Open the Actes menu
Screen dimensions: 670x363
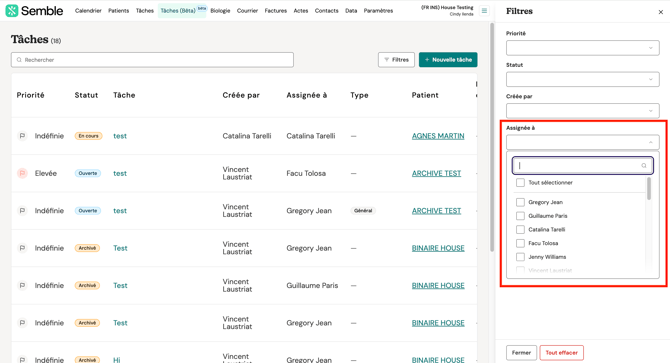coord(301,11)
